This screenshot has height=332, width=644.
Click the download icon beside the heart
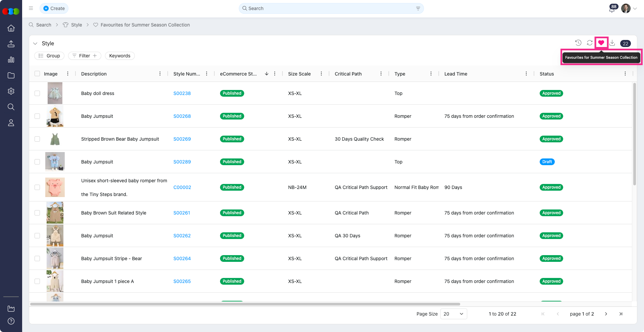tap(612, 43)
